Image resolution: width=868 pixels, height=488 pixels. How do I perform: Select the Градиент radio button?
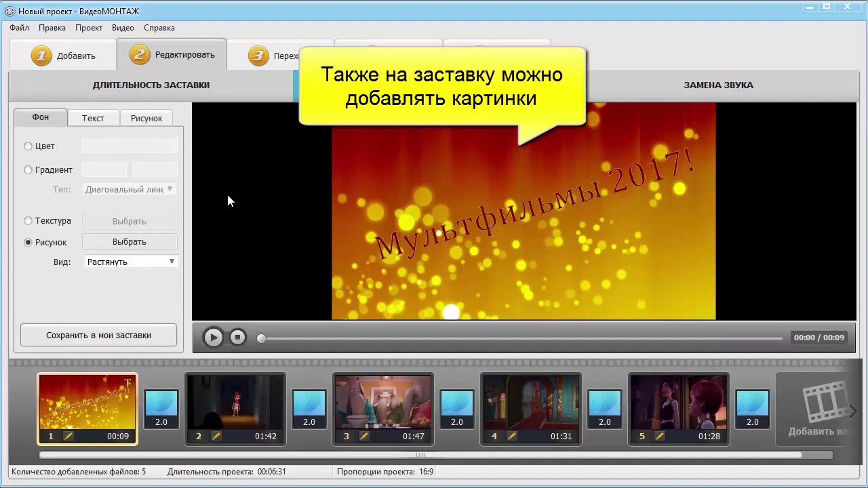[28, 170]
